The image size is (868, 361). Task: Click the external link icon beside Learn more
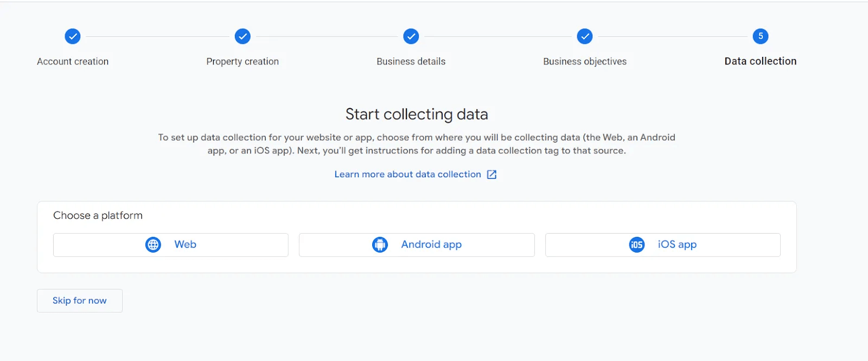point(492,175)
